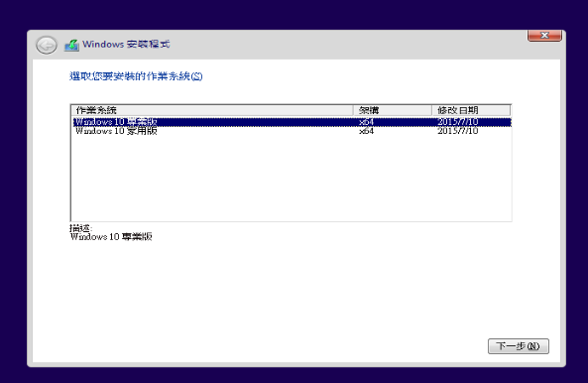
Task: Select the Windows 10 專業版 row
Action: pos(292,122)
